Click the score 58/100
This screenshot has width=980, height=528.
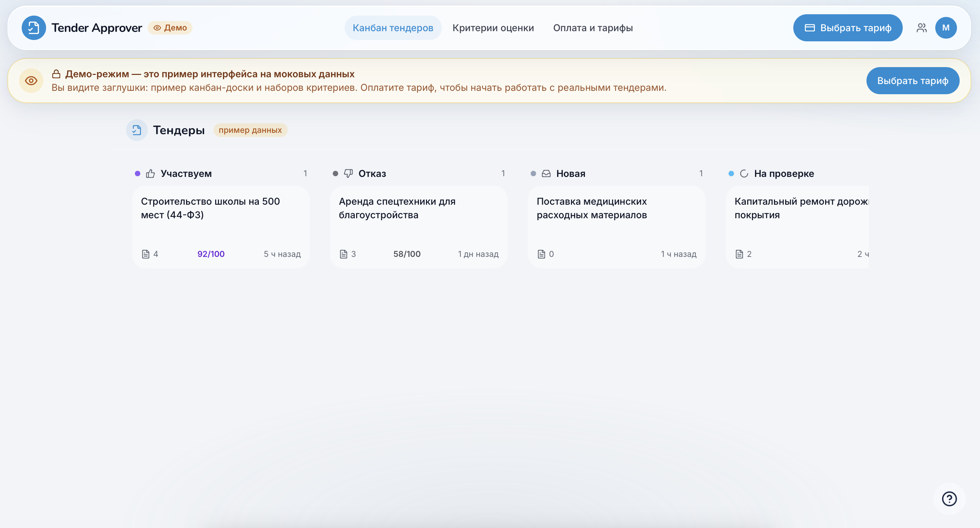407,254
